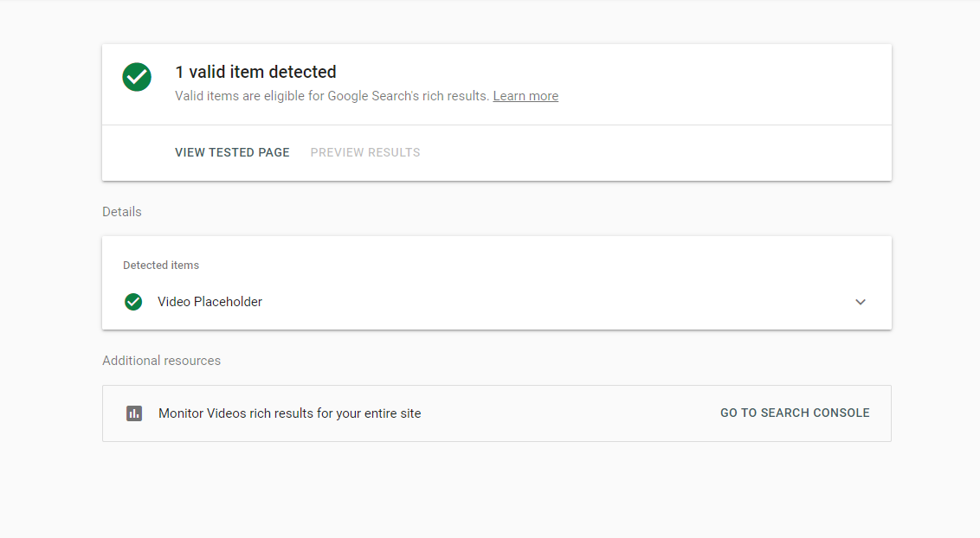This screenshot has width=980, height=538.
Task: Go to Search Console via the button
Action: coord(795,413)
